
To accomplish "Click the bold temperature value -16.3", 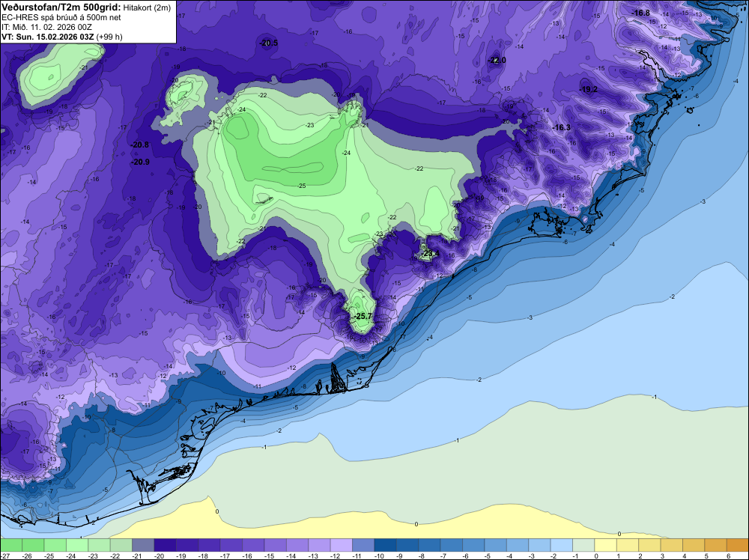I will pos(562,127).
